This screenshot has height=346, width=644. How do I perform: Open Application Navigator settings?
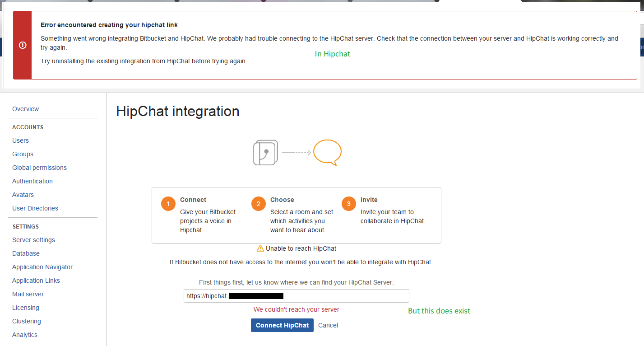(x=42, y=267)
